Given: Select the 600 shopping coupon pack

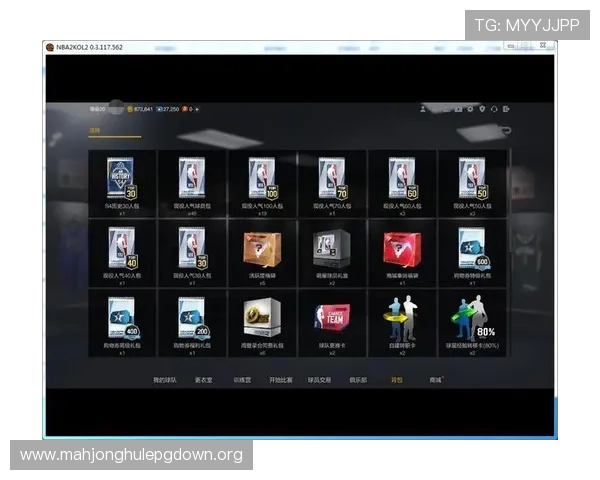Looking at the screenshot, I should click(472, 247).
